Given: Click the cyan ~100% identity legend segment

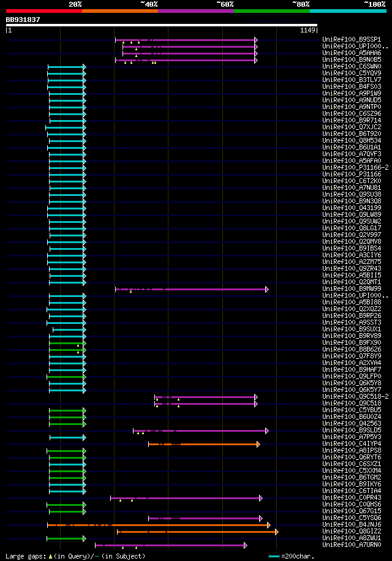Looking at the screenshot, I should pyautogui.click(x=348, y=11).
